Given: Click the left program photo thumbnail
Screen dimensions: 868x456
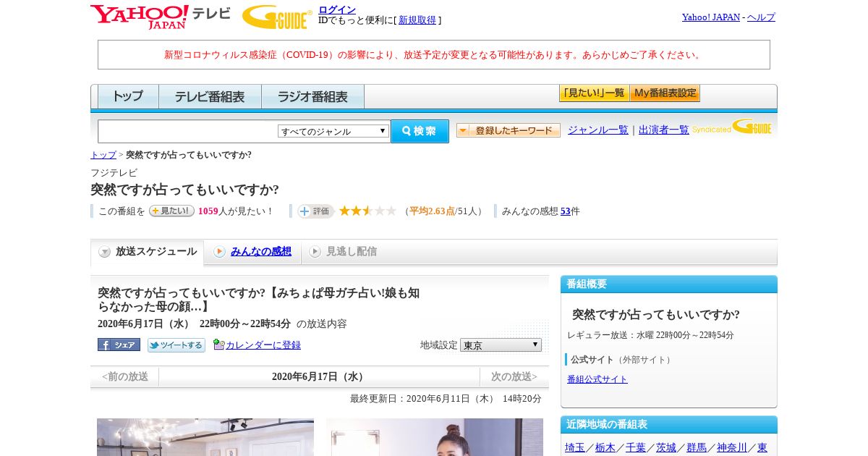Looking at the screenshot, I should click(205, 437).
